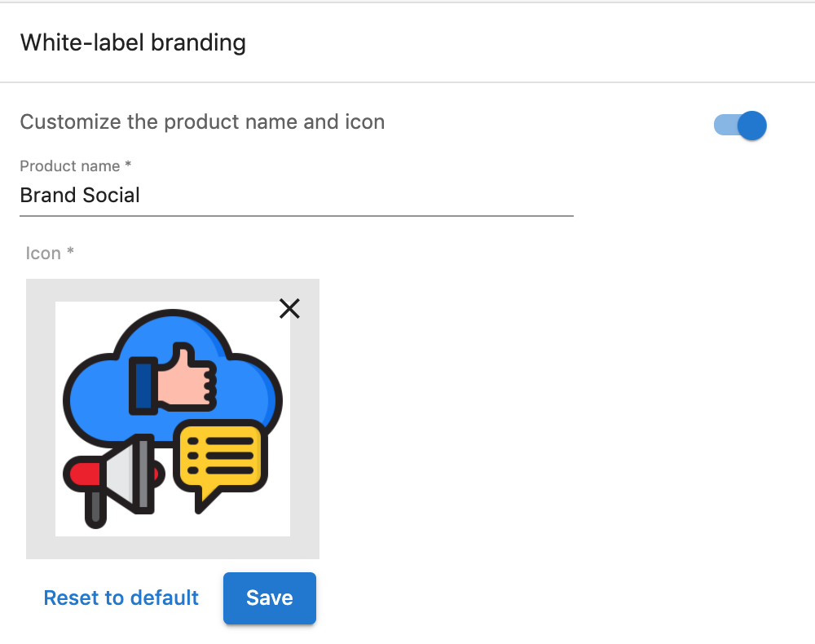The width and height of the screenshot is (815, 644).
Task: Click the grey upload area around the icon
Action: tap(173, 548)
